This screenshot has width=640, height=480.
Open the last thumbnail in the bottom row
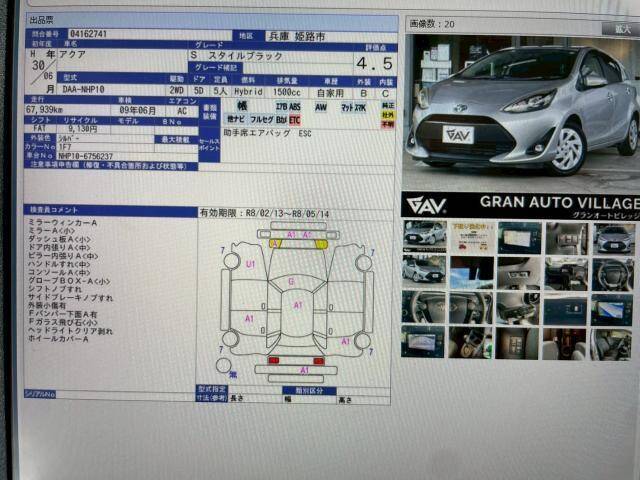pos(613,343)
